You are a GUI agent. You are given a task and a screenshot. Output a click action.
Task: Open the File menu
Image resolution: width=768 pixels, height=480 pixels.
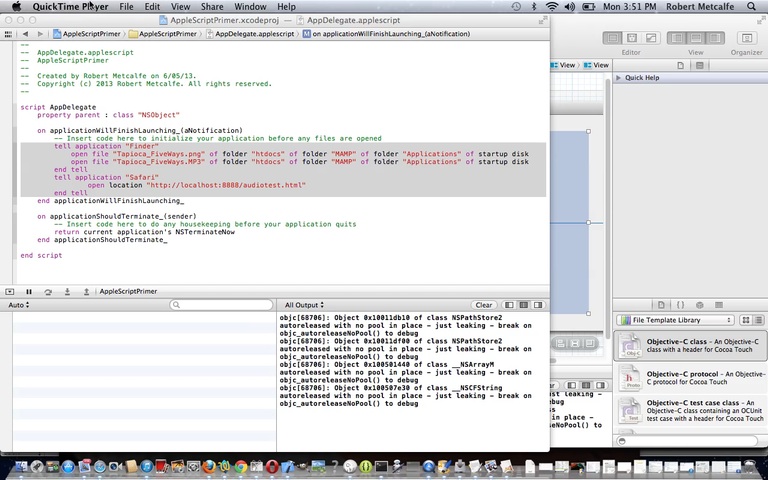[126, 6]
